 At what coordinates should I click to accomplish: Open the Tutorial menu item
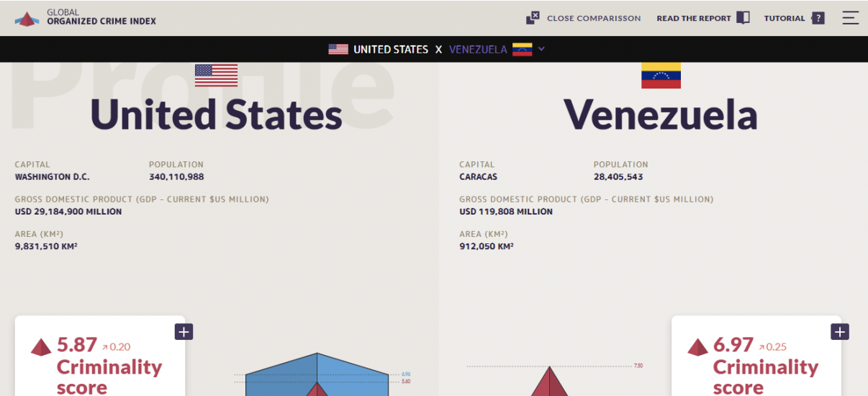click(x=785, y=19)
